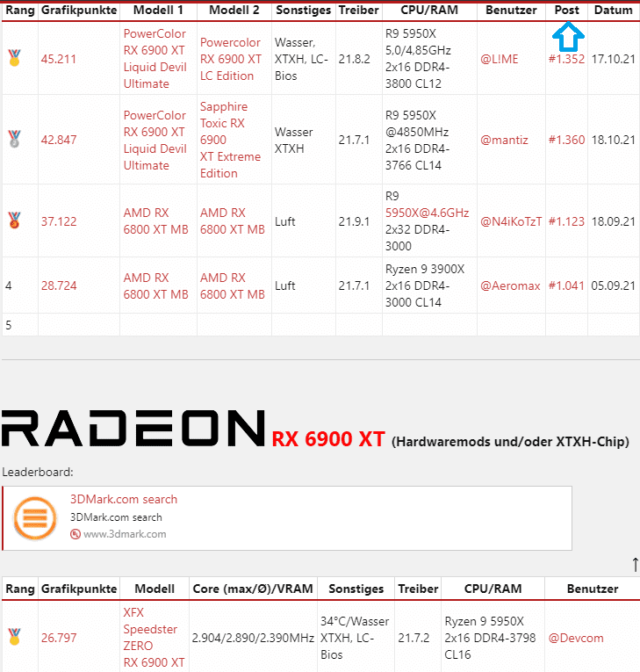This screenshot has width=640, height=672.
Task: Click the Core (max/Ø)/VRAM column header
Action: coord(253,589)
